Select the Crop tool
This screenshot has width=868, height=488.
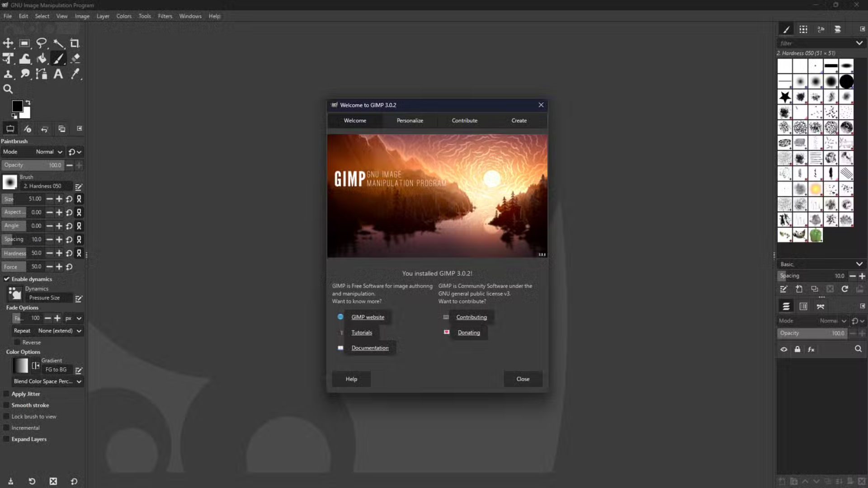[x=75, y=43]
